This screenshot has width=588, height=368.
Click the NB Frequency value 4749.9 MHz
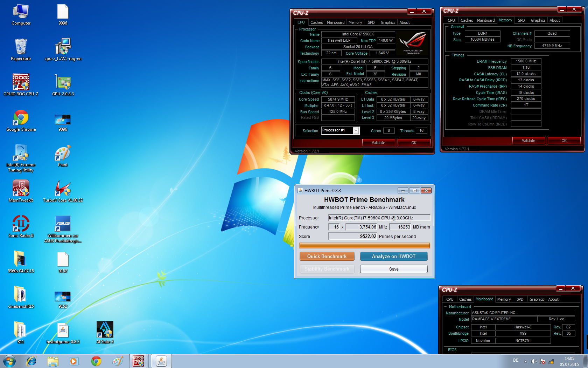552,46
